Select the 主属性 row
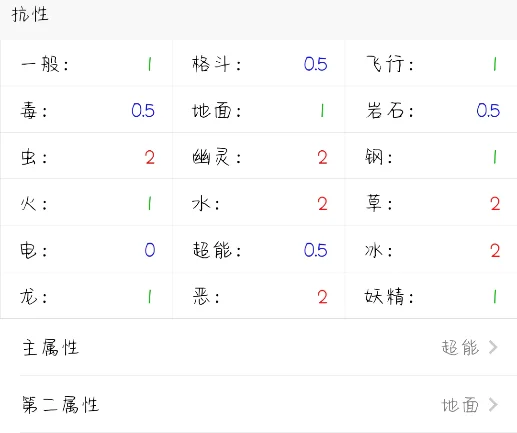The width and height of the screenshot is (517, 433). [x=258, y=347]
